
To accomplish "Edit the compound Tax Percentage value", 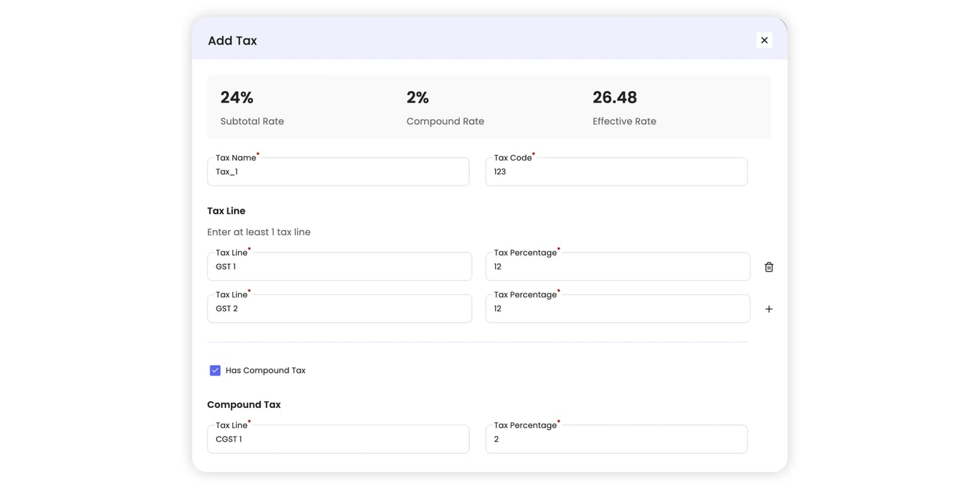I will click(x=616, y=439).
